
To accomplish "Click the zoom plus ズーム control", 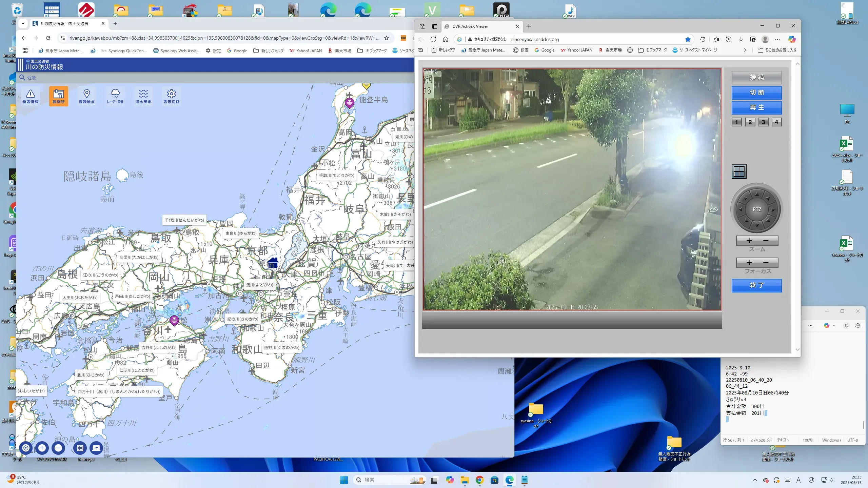I will [749, 241].
